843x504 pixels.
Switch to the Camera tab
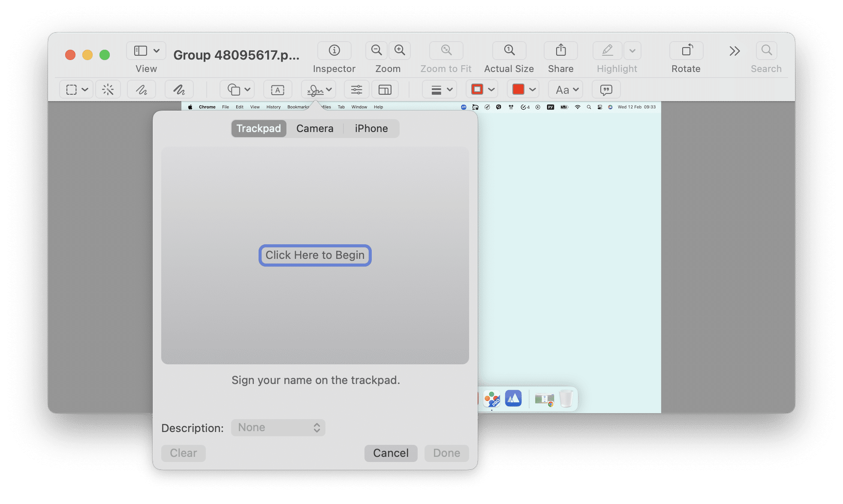[x=314, y=128]
